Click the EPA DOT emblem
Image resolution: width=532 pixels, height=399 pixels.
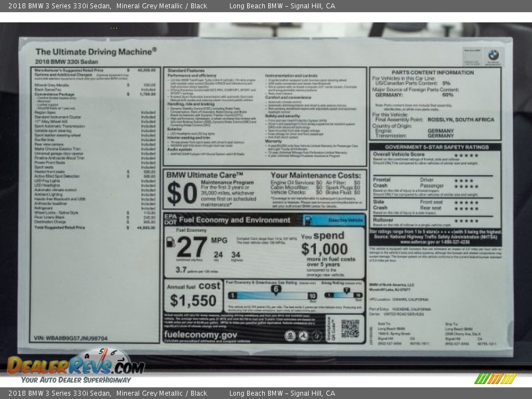coord(170,218)
